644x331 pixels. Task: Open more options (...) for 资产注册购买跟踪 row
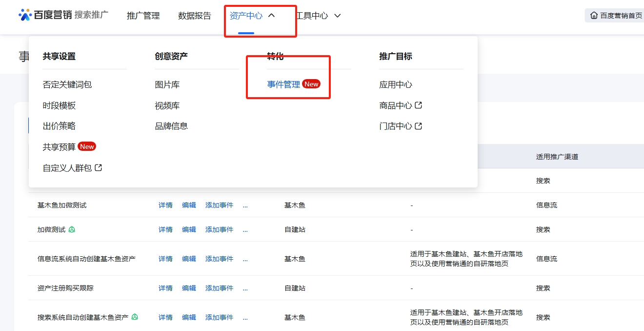245,289
